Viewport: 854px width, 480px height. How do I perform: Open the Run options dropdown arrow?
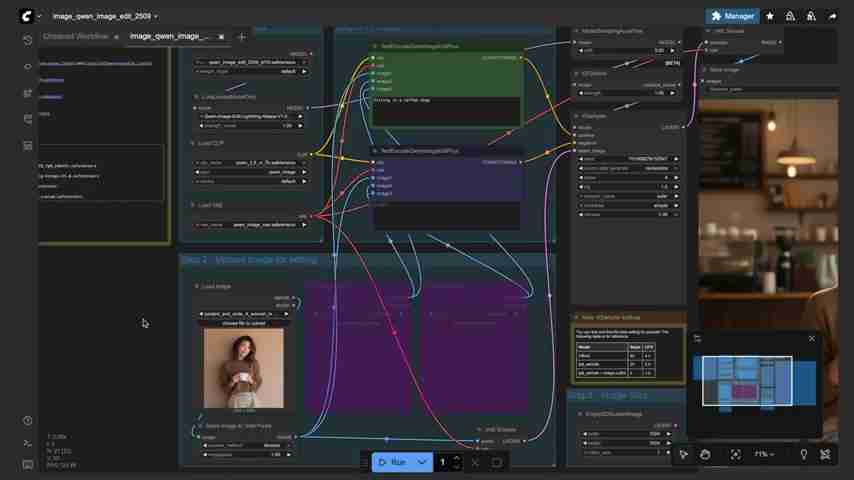pyautogui.click(x=423, y=462)
